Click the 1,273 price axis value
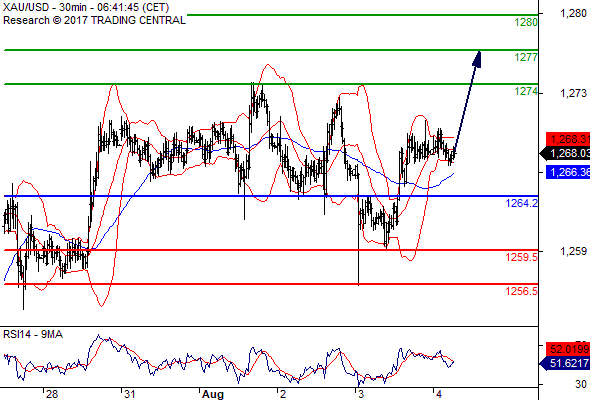Image resolution: width=590 pixels, height=400 pixels. [x=573, y=93]
